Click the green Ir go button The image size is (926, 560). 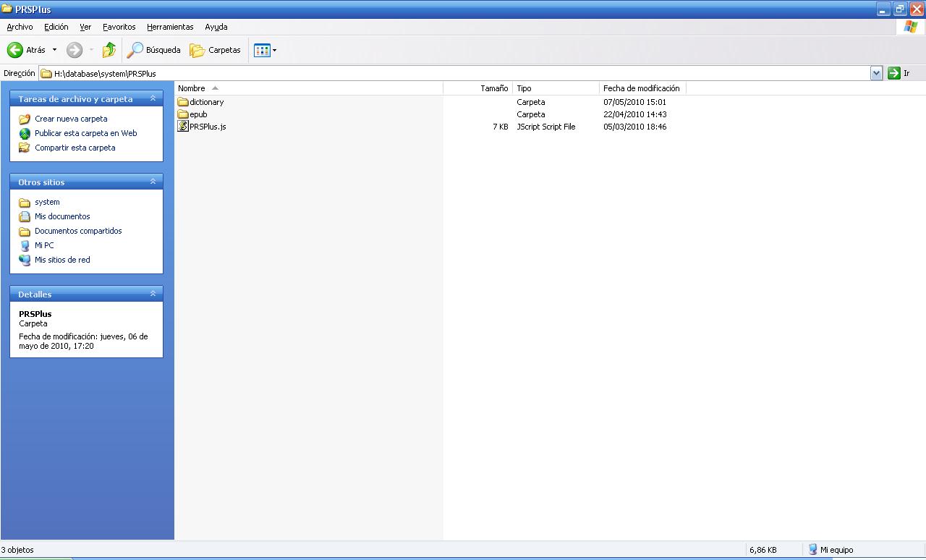point(894,73)
